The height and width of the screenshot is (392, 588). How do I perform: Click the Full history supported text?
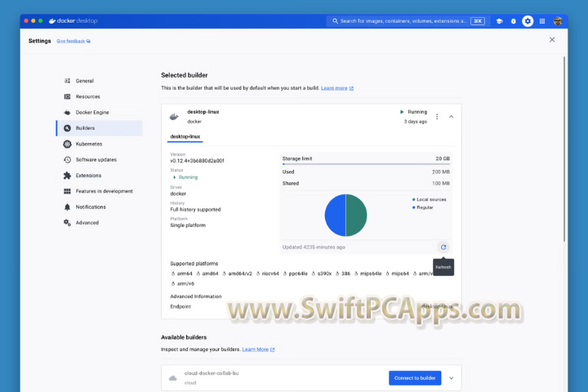coord(195,210)
